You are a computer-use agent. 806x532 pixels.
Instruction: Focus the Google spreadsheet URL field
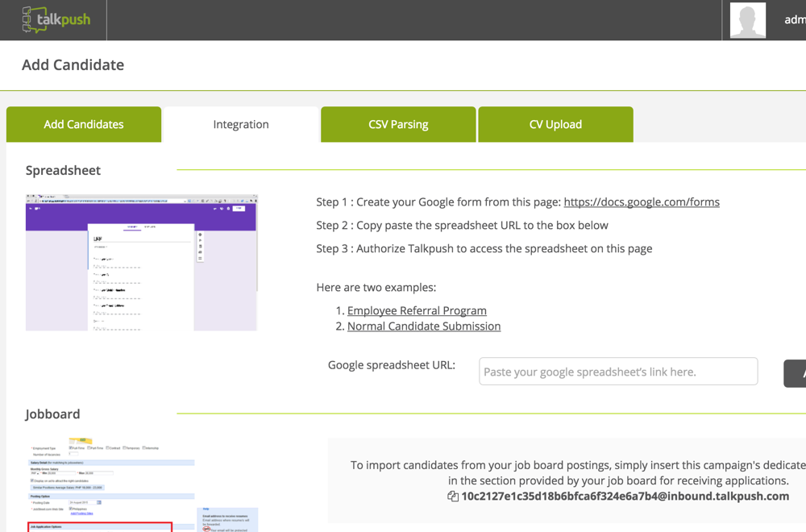click(x=618, y=371)
